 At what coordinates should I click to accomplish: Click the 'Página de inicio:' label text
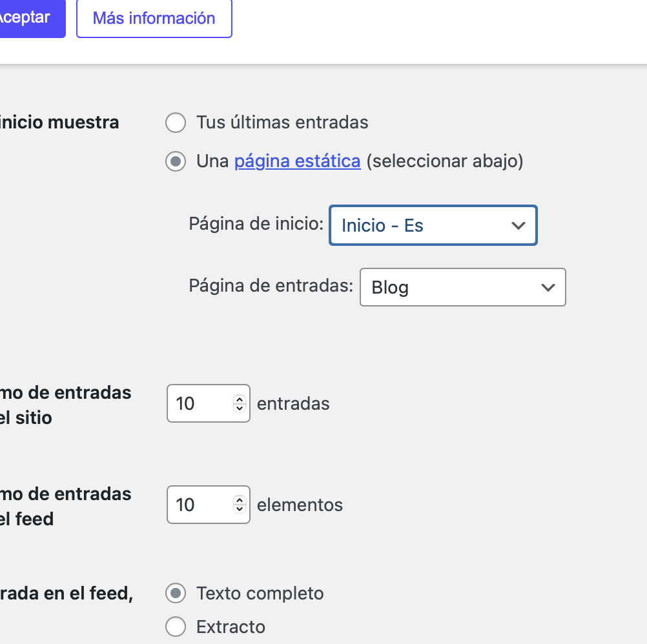[x=256, y=224]
